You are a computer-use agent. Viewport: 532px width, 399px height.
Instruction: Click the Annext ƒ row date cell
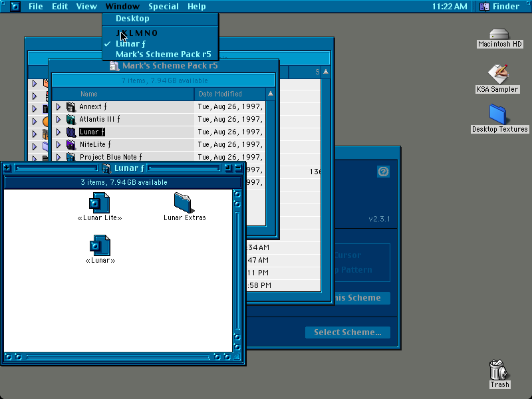[x=230, y=107]
